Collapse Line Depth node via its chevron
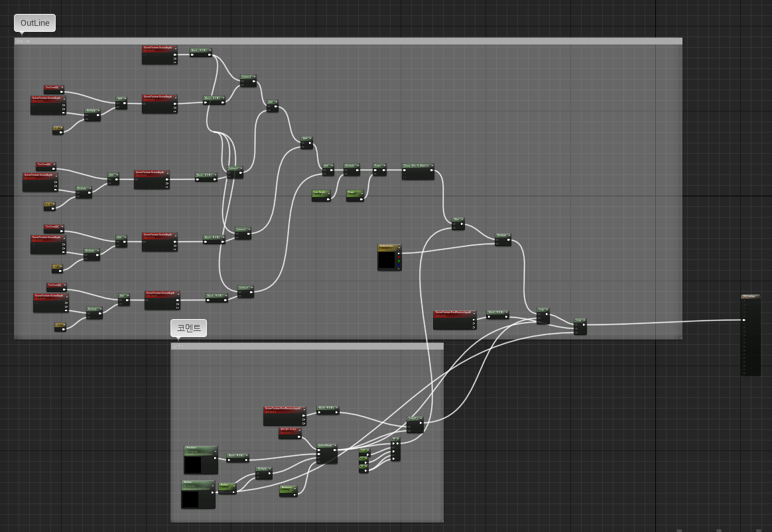Screen dimensions: 772x532 [328, 192]
